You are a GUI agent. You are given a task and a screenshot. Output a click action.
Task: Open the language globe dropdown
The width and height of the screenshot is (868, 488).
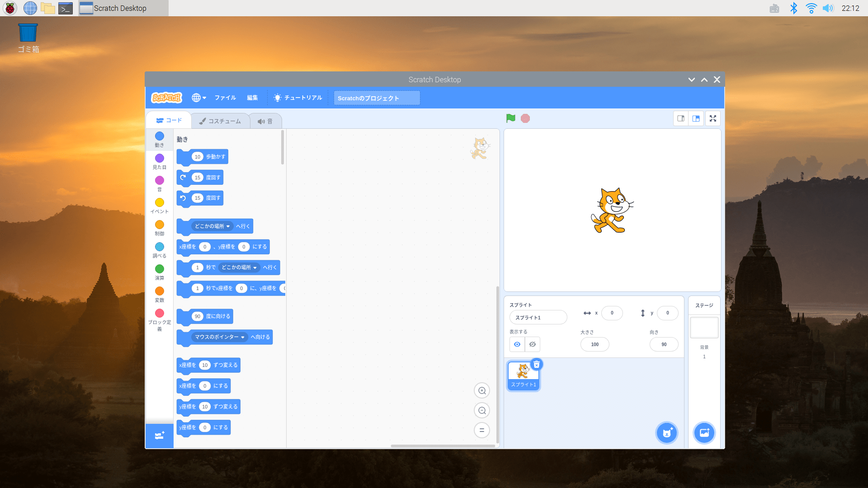[x=198, y=98]
